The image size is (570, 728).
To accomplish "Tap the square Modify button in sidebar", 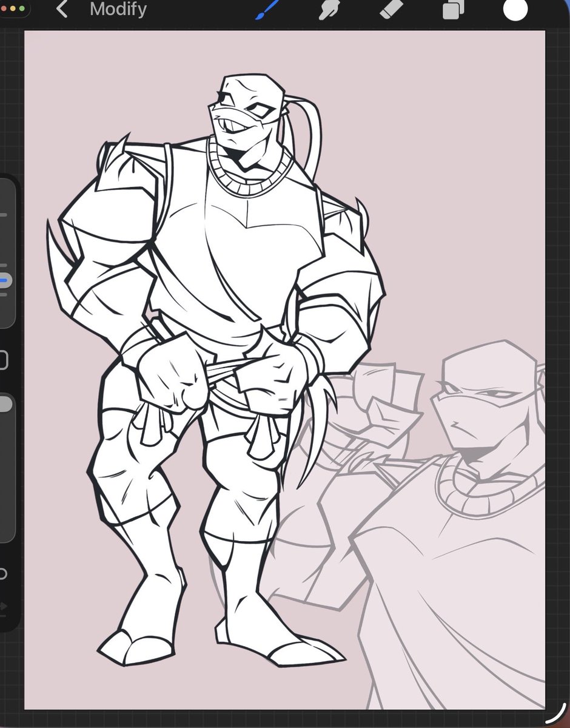I will (x=2, y=360).
